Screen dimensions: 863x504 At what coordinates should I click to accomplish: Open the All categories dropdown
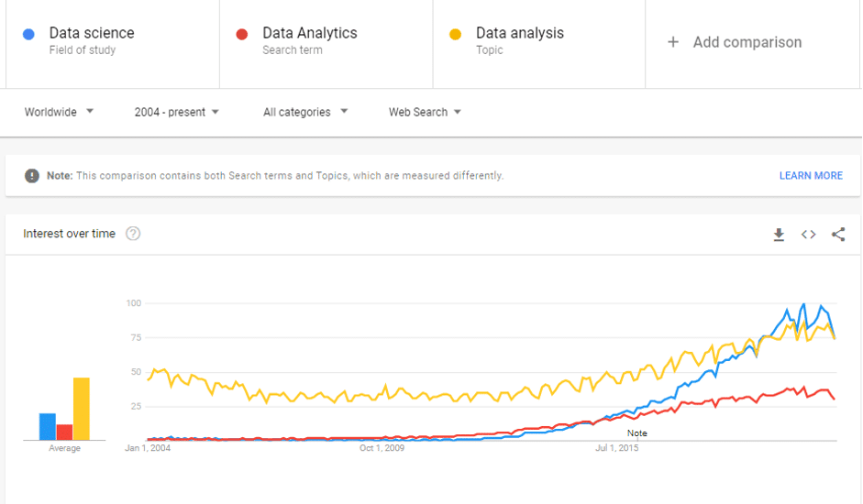point(305,112)
